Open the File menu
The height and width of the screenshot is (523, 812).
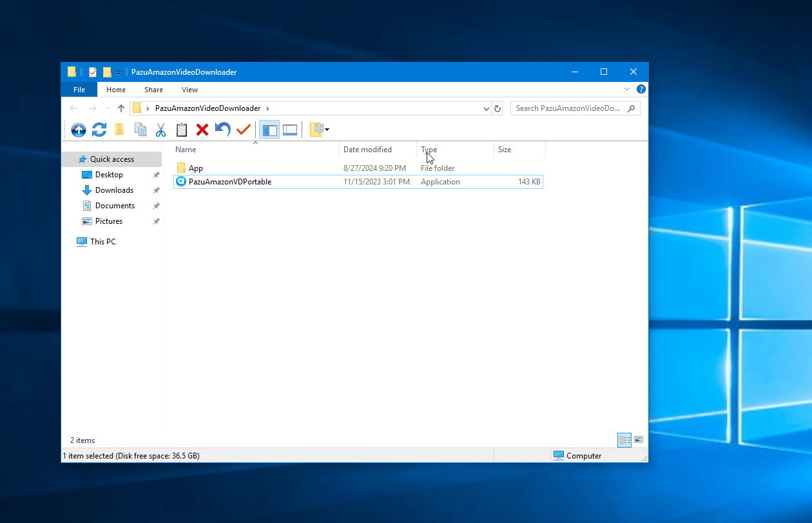point(79,90)
